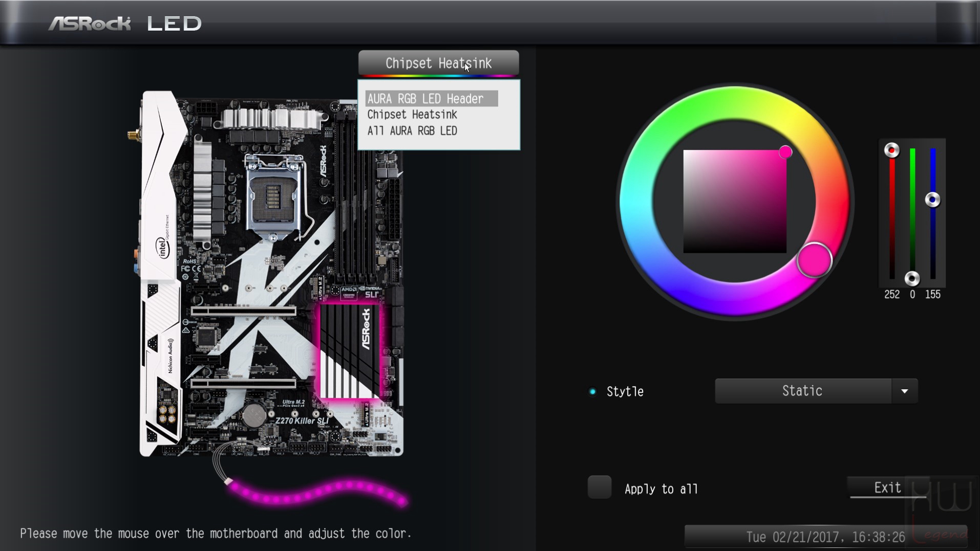Click the saturation square picker dot
Screen dimensions: 980x551
coord(785,152)
